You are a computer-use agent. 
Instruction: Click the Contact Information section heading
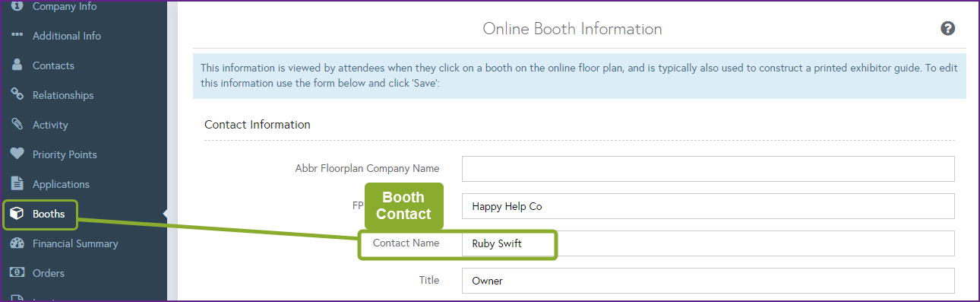[258, 124]
